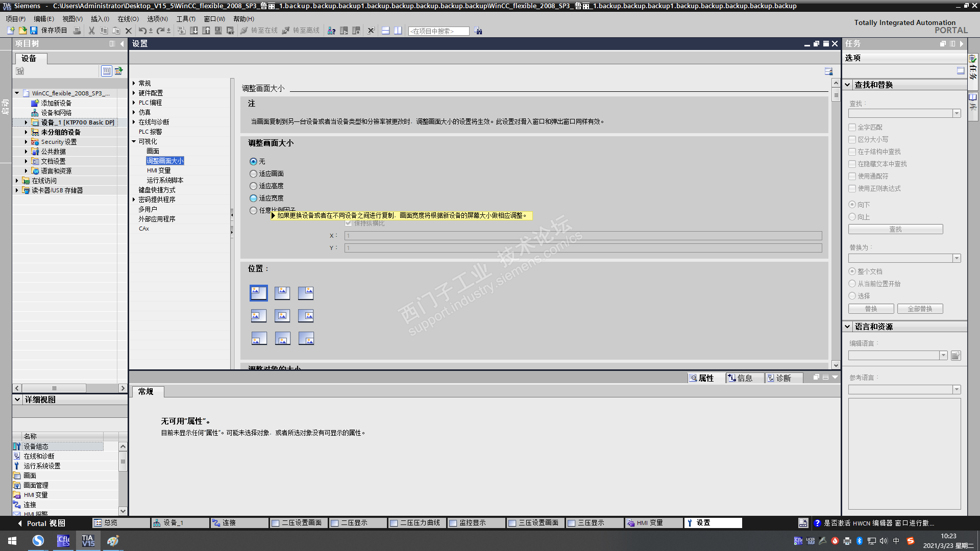This screenshot has width=980, height=551.
Task: Open TIA V15 from Windows taskbar
Action: (88, 540)
